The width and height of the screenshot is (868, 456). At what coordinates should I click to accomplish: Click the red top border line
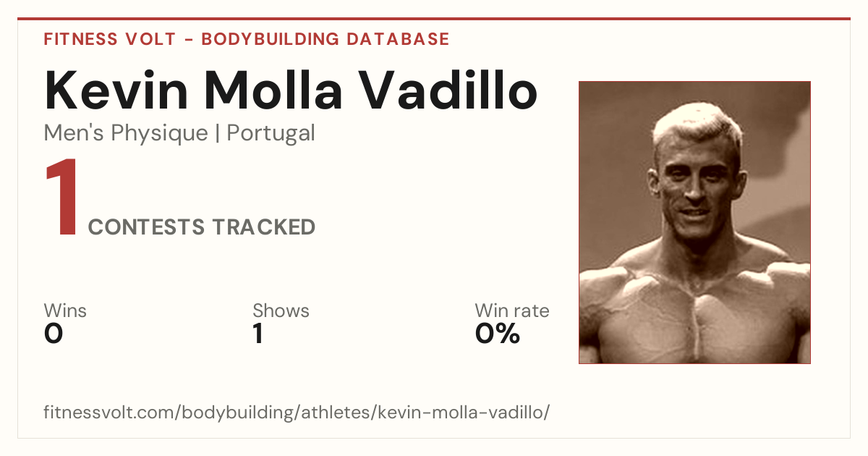tap(434, 19)
